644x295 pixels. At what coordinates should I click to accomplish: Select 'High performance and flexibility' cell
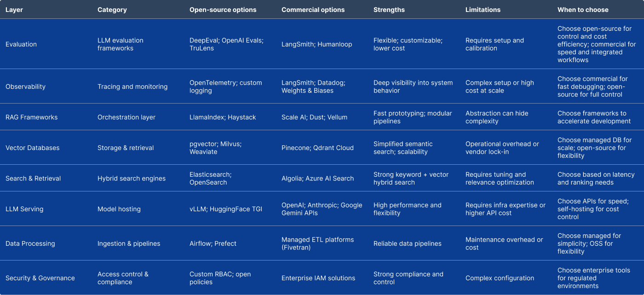tap(407, 209)
